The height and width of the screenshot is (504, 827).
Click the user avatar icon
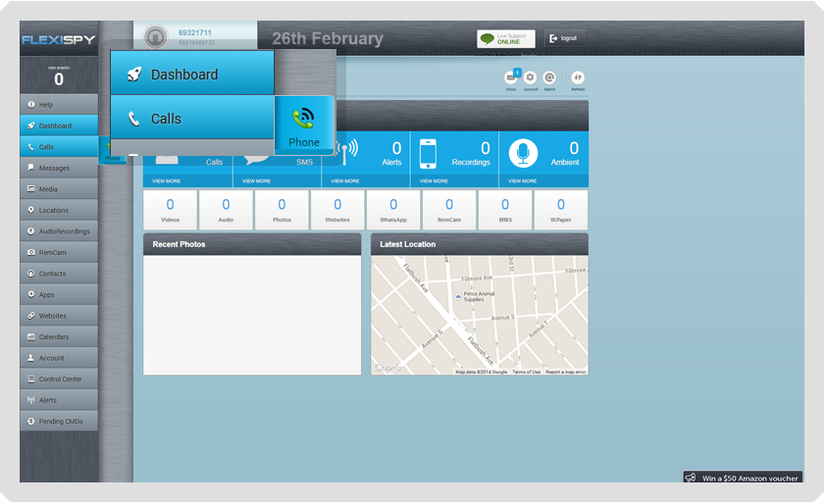point(155,37)
